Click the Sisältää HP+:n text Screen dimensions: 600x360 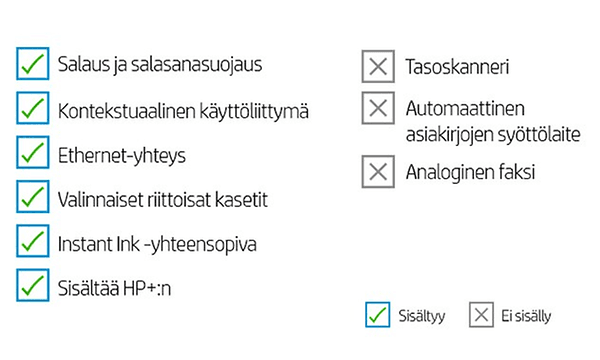114,288
